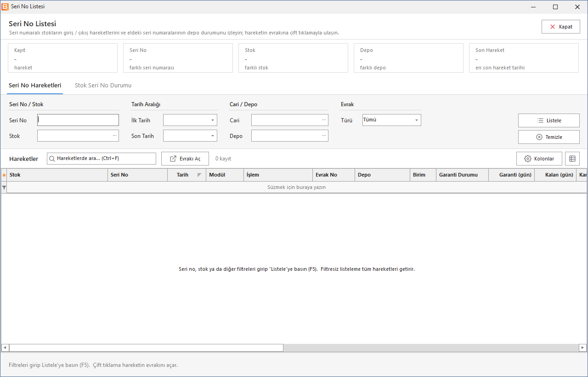588x377 pixels.
Task: Click the orange asterisk icon in the grid header corner
Action: point(4,175)
